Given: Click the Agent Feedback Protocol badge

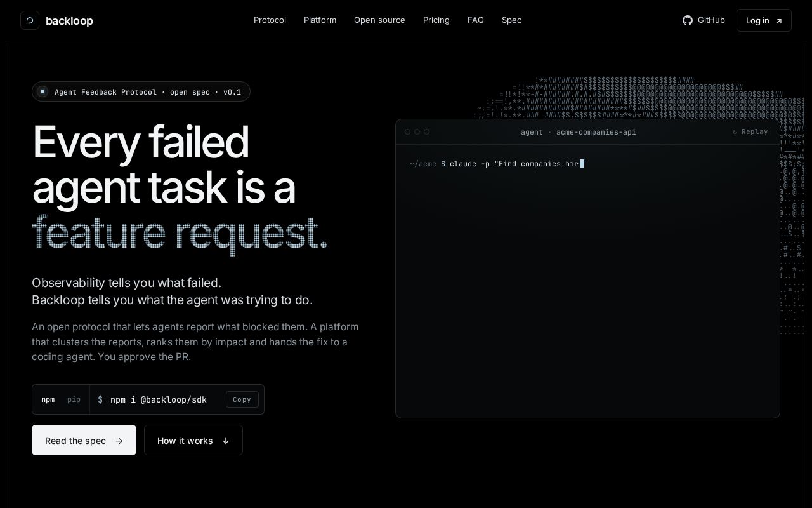Looking at the screenshot, I should [141, 91].
